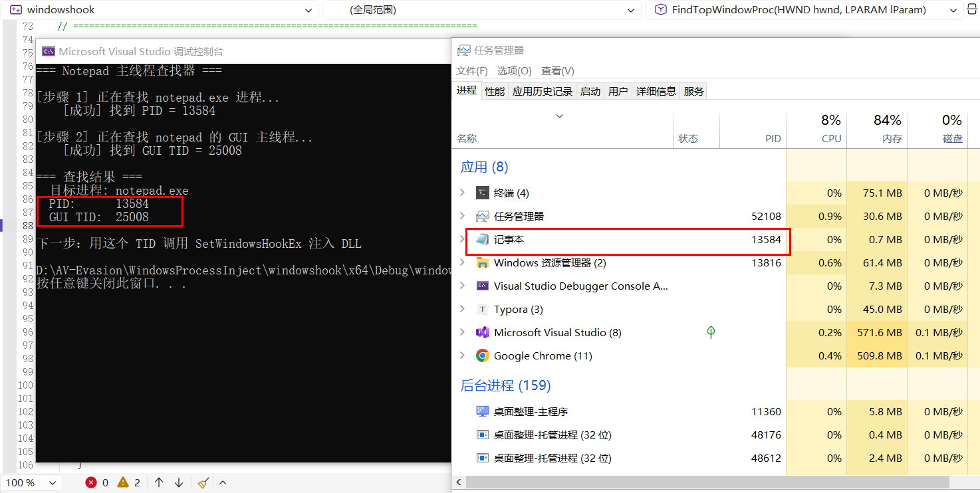The height and width of the screenshot is (493, 980).
Task: Sort processes by the 磁盘 column header
Action: point(937,130)
